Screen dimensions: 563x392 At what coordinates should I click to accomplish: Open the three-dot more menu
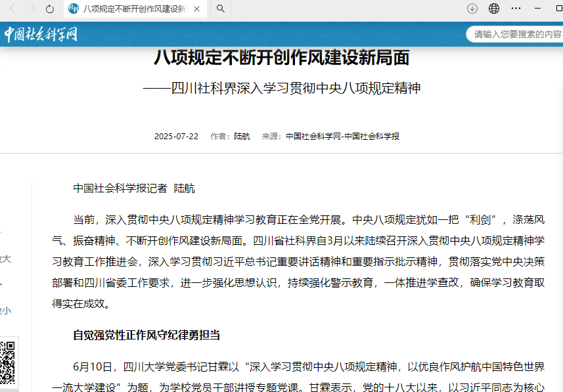coord(516,9)
